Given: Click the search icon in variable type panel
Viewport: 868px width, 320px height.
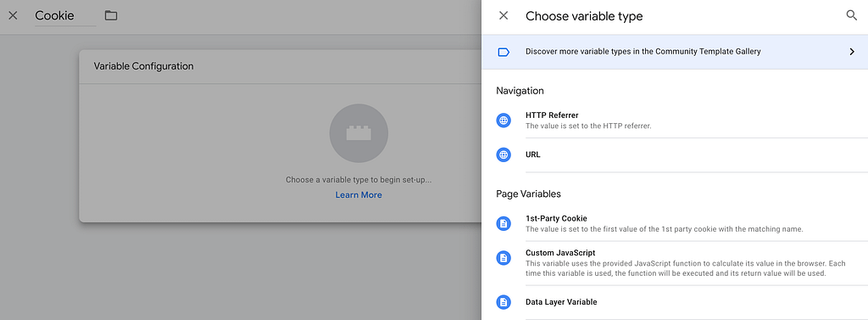Looking at the screenshot, I should [x=852, y=15].
